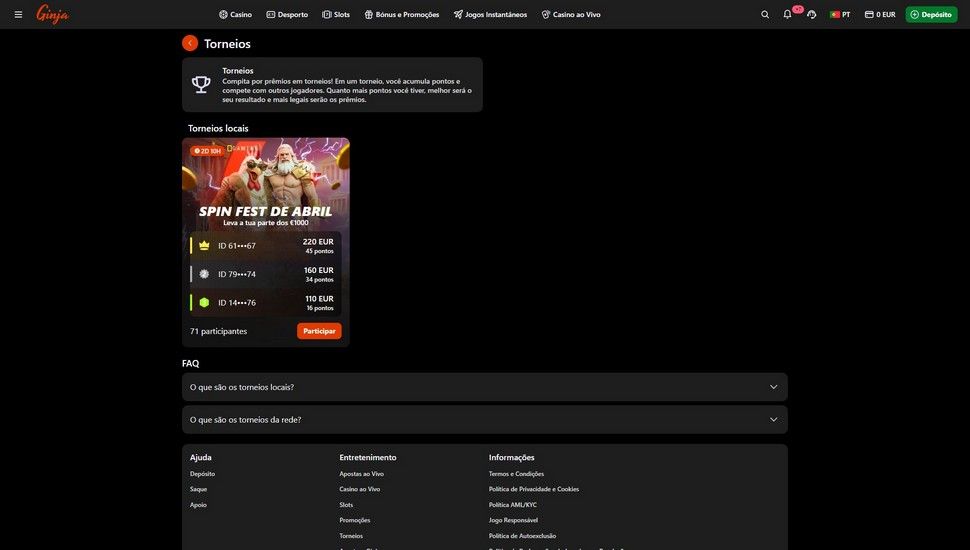Click the Ginja logo
This screenshot has width=970, height=550.
pyautogui.click(x=52, y=14)
